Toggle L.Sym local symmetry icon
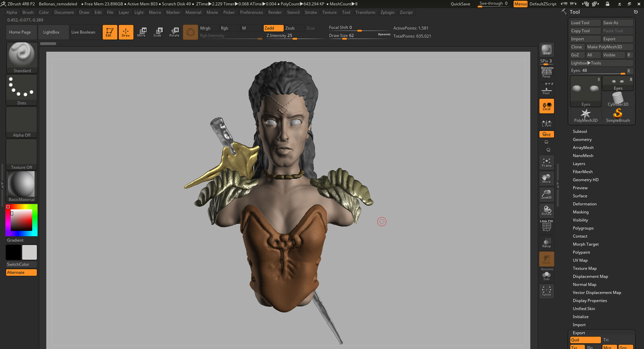 coord(547,123)
